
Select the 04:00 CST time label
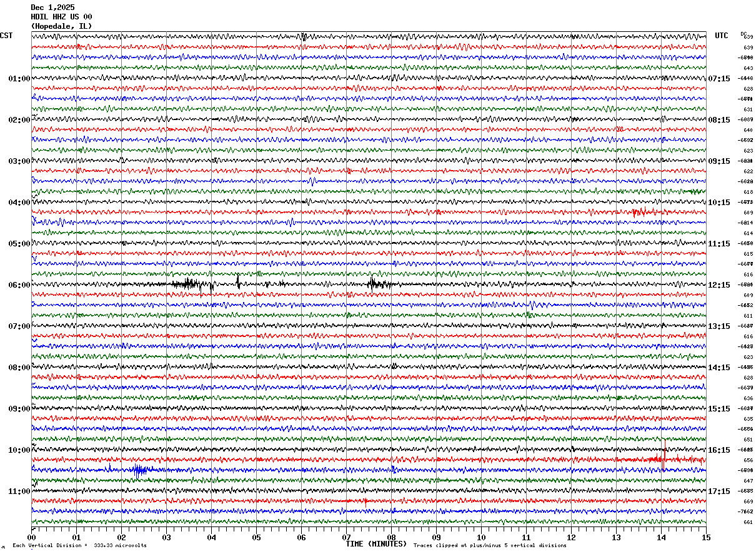(19, 203)
